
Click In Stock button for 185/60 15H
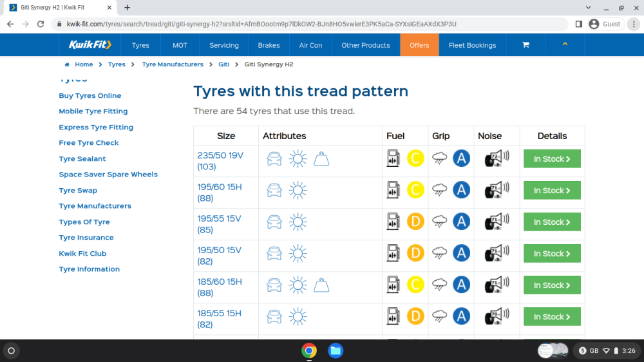[552, 285]
